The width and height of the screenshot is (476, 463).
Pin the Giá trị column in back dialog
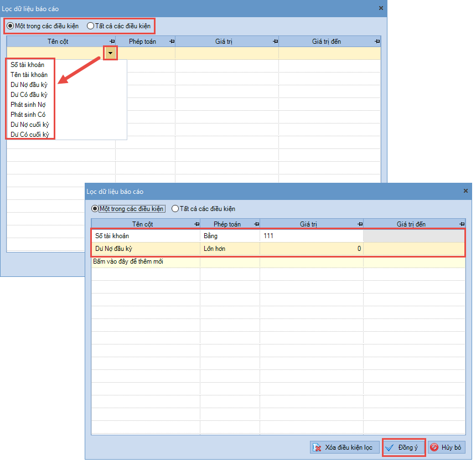(x=275, y=42)
